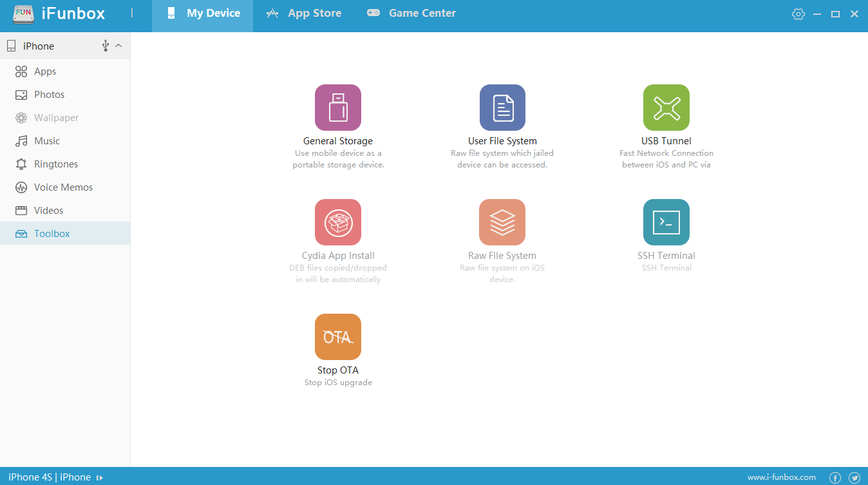This screenshot has height=485, width=868.
Task: Select Apps in the sidebar
Action: point(65,71)
